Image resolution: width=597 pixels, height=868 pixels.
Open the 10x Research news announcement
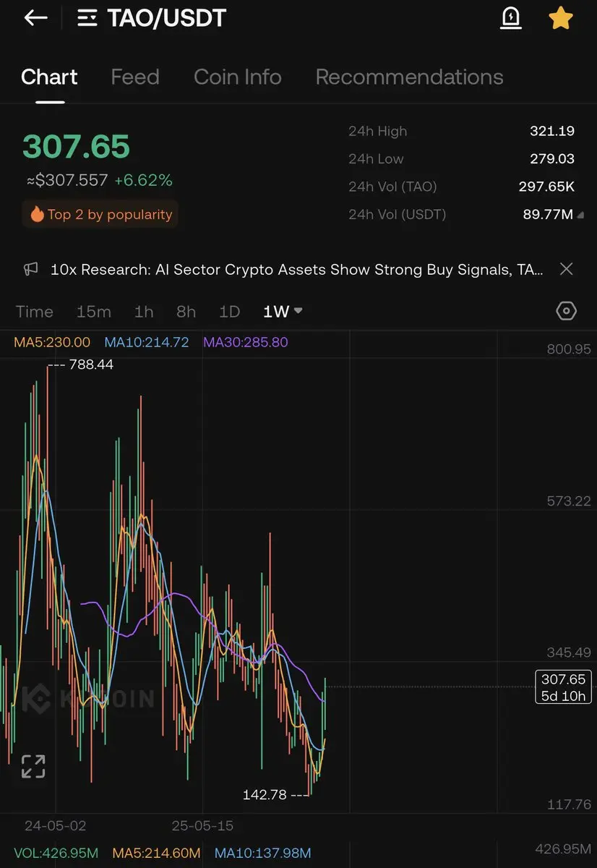(297, 269)
